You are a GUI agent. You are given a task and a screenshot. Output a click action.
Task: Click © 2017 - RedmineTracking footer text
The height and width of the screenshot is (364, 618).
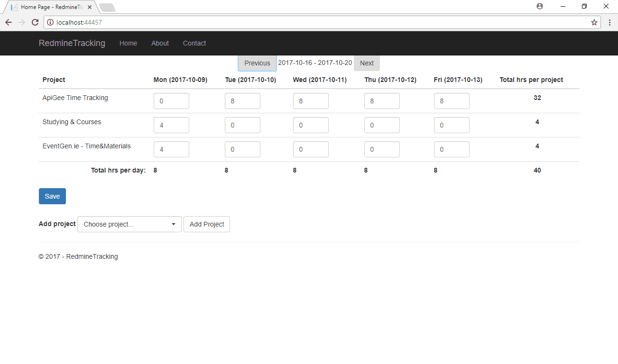(78, 256)
